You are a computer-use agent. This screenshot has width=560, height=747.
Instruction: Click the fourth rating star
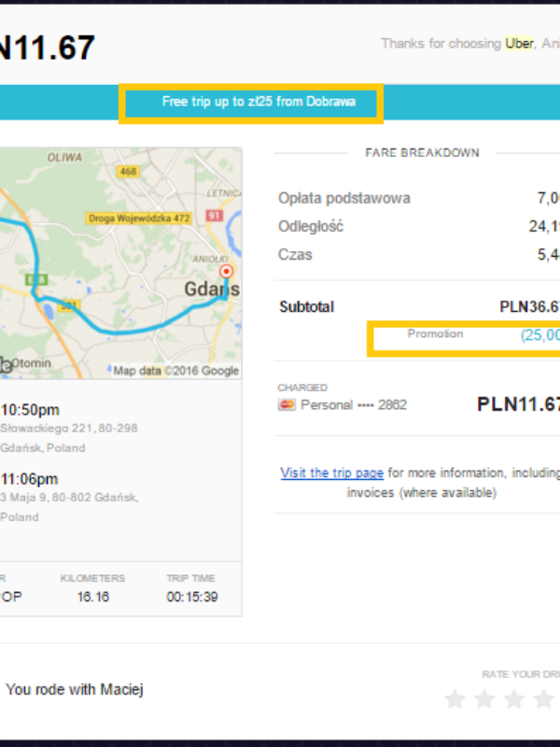(544, 698)
